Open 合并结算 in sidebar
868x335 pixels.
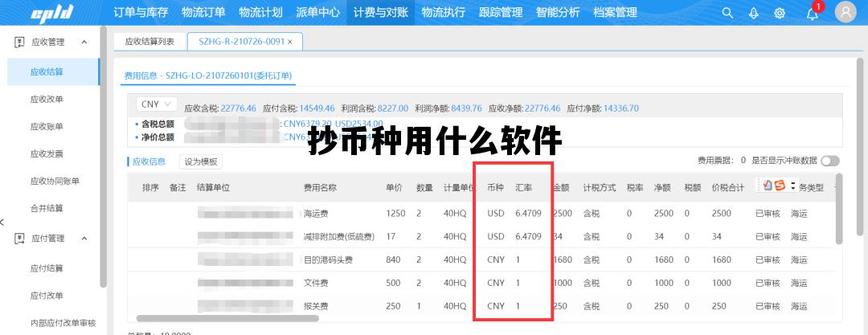click(47, 208)
